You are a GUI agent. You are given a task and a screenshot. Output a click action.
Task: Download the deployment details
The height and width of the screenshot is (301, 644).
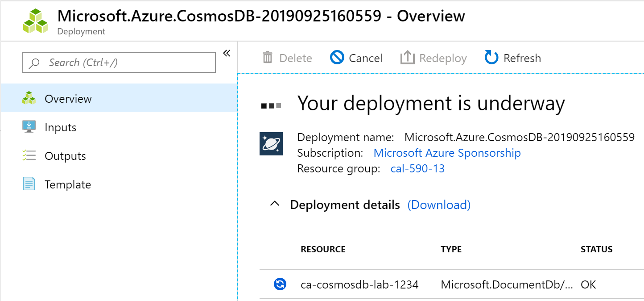coord(439,205)
